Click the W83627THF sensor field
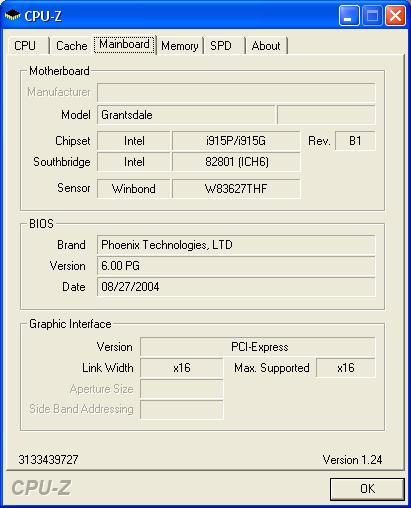Viewport: 411px width, 508px height. [236, 189]
